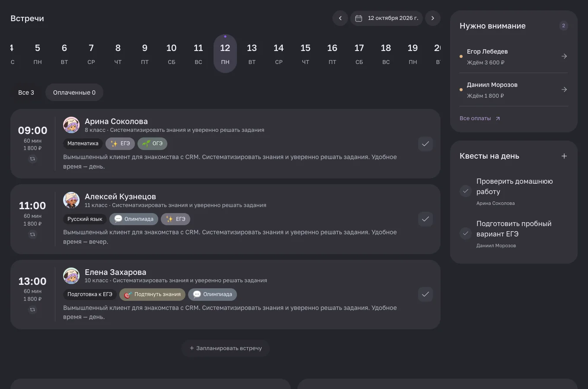This screenshot has height=389, width=588.
Task: Mark Елена Захарова's meeting as done
Action: coord(425,294)
